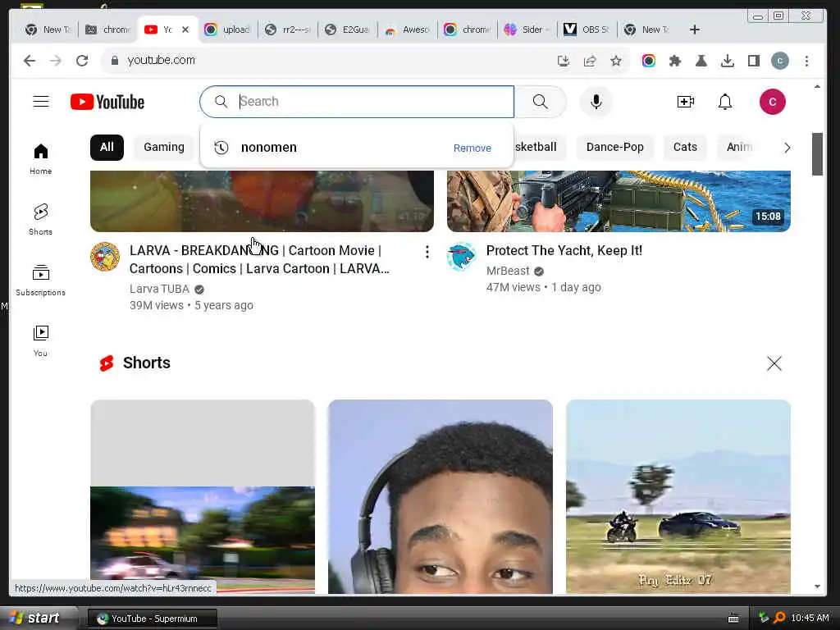Open the MrBeast channel avatar
This screenshot has width=840, height=630.
click(462, 257)
